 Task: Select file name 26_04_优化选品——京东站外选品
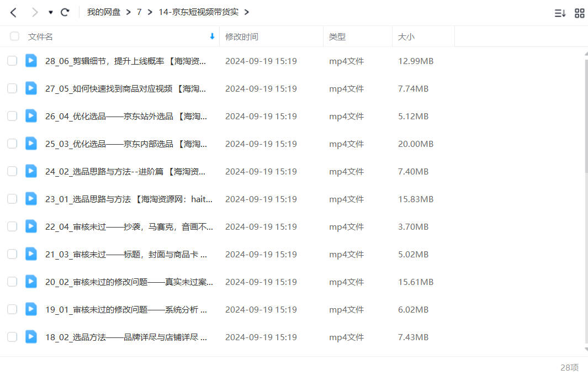pos(126,117)
